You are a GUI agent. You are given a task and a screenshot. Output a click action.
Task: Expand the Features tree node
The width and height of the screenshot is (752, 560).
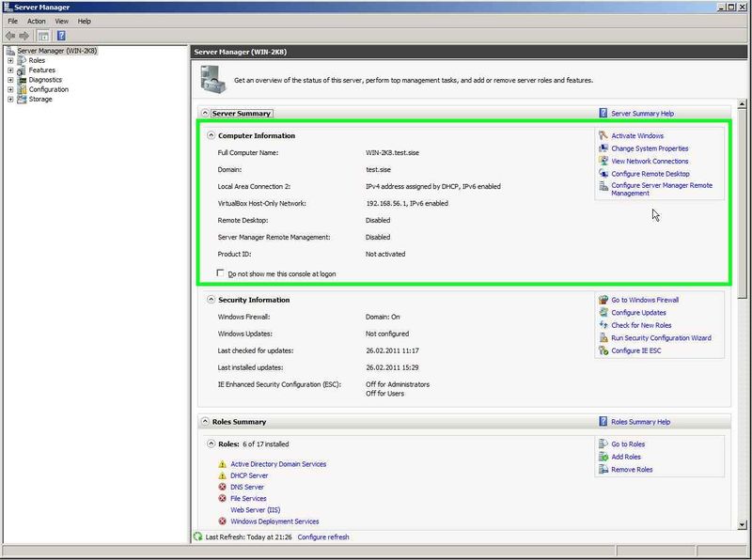pyautogui.click(x=10, y=70)
